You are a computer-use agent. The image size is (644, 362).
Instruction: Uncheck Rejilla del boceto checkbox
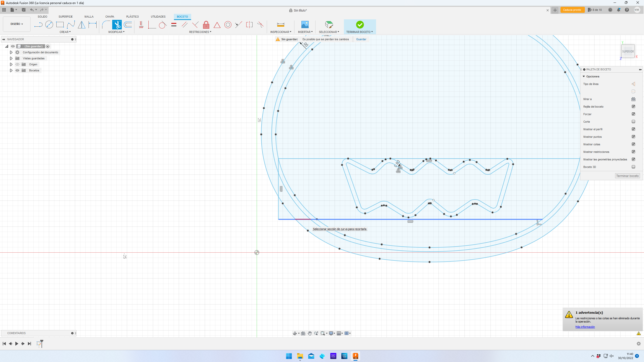point(633,107)
